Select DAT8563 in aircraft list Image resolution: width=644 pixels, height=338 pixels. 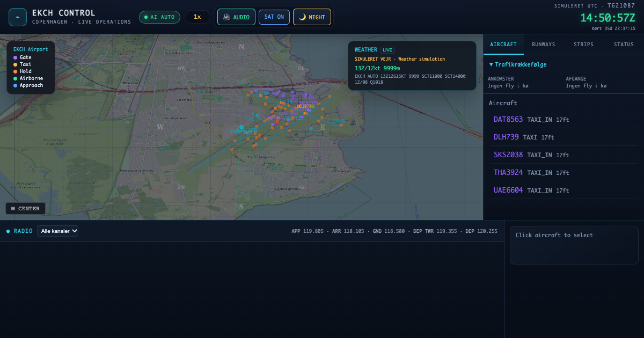click(563, 119)
